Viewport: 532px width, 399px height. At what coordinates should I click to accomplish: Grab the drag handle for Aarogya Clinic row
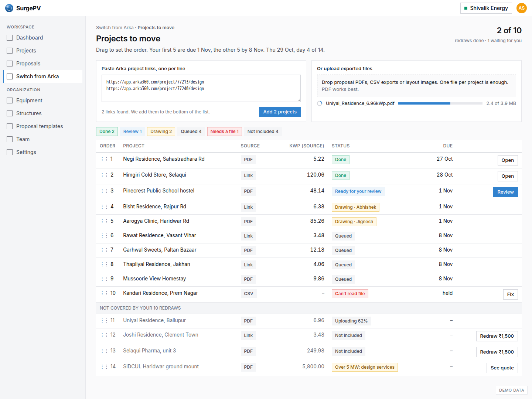coord(104,221)
